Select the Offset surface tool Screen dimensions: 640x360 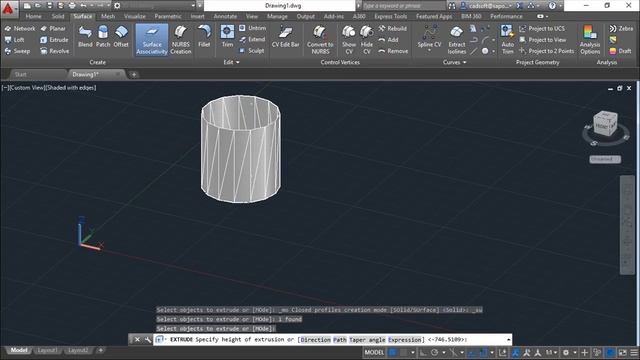pos(121,37)
